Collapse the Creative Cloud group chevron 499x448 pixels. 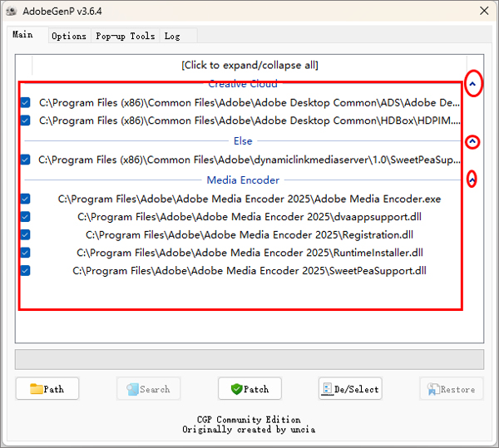tap(472, 84)
